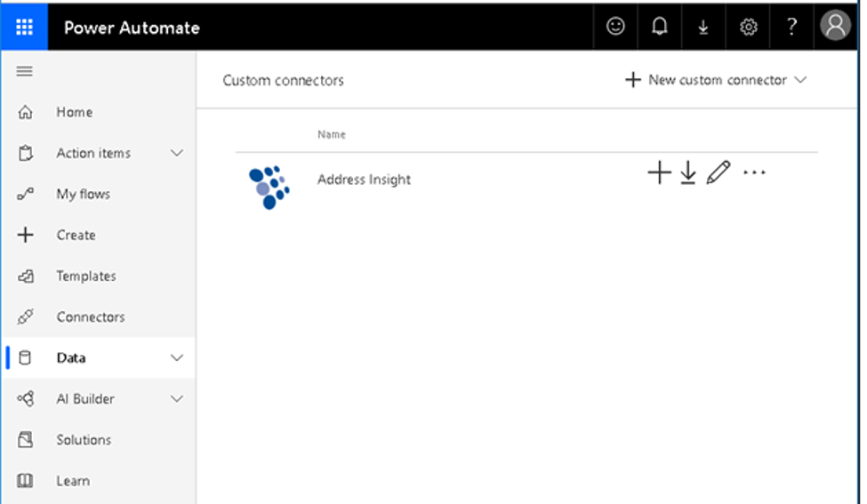Viewport: 867px width, 504px height.
Task: Click the Solutions icon
Action: pyautogui.click(x=26, y=439)
